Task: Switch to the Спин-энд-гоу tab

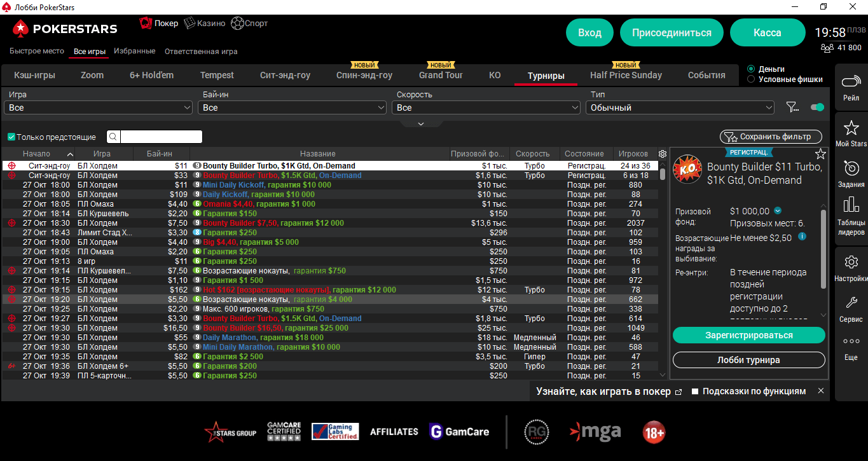Action: pos(364,75)
